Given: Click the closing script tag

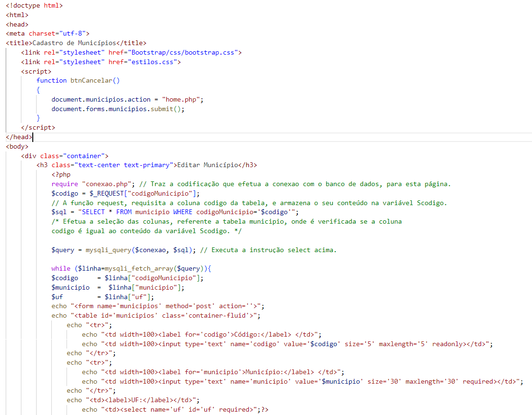Looking at the screenshot, I should tap(38, 127).
